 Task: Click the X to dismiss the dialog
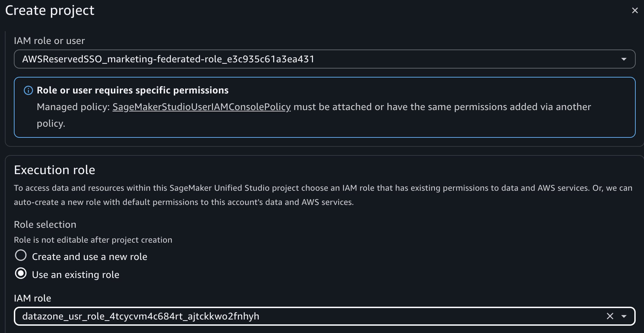pyautogui.click(x=635, y=10)
